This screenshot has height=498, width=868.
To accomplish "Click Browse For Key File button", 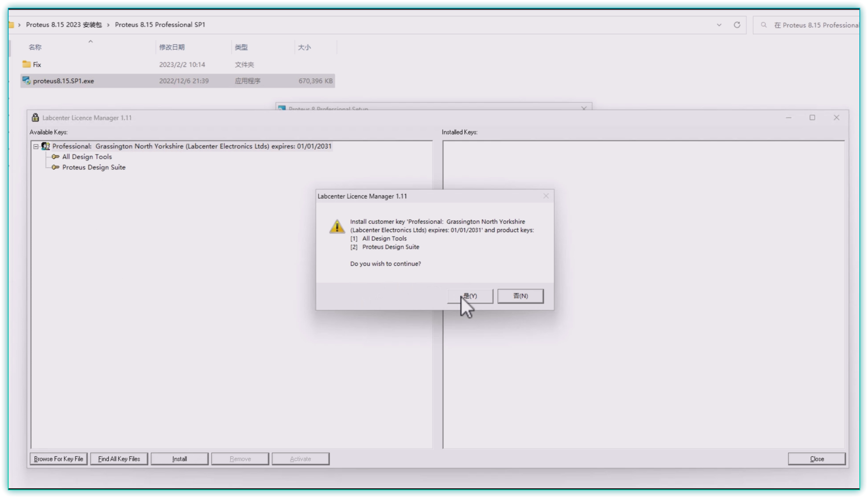I will tap(58, 459).
